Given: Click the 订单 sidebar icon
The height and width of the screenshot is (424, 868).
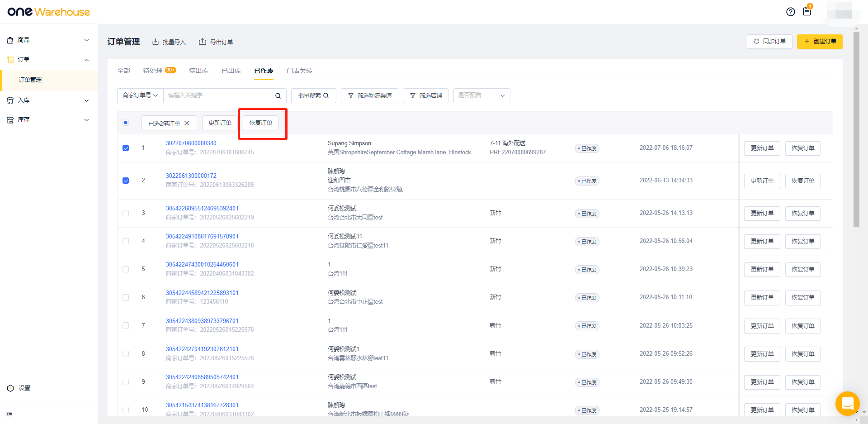Looking at the screenshot, I should 10,60.
